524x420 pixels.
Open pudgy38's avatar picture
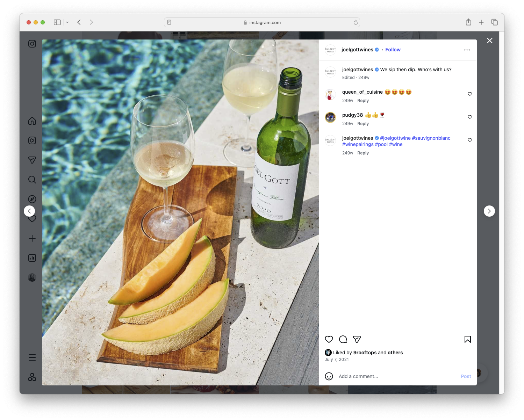(x=330, y=117)
